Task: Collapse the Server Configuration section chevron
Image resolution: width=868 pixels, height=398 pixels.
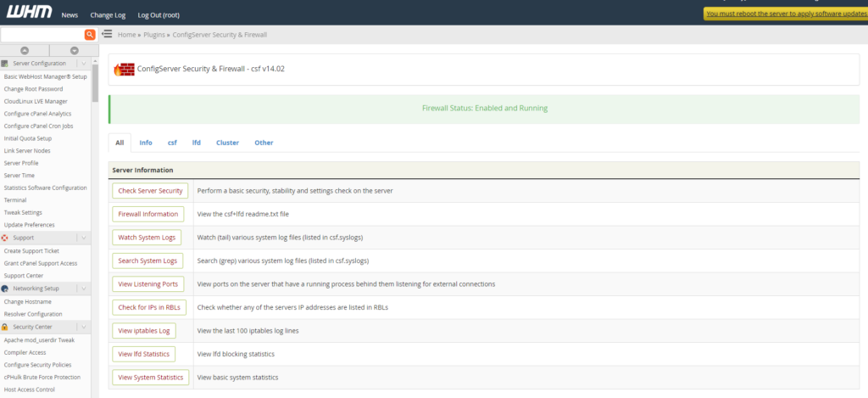Action: click(x=84, y=63)
